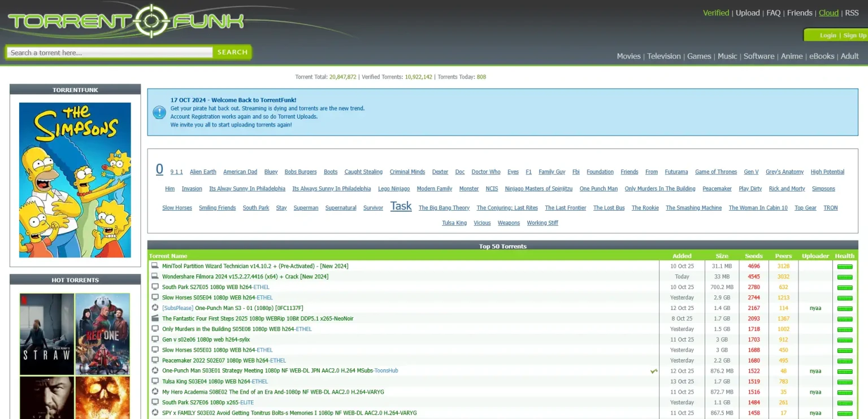Viewport: 868px width, 419px height.
Task: Open the Upload page link
Action: [x=748, y=12]
